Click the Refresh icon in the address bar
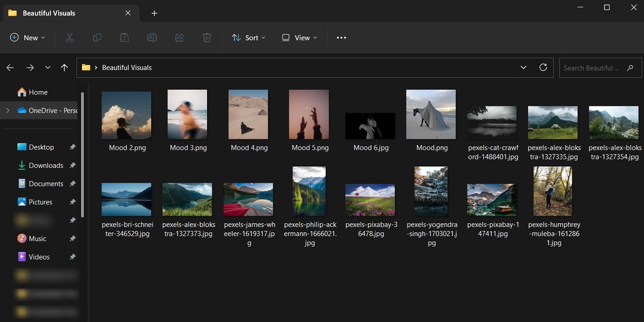This screenshot has width=644, height=322. [x=543, y=67]
